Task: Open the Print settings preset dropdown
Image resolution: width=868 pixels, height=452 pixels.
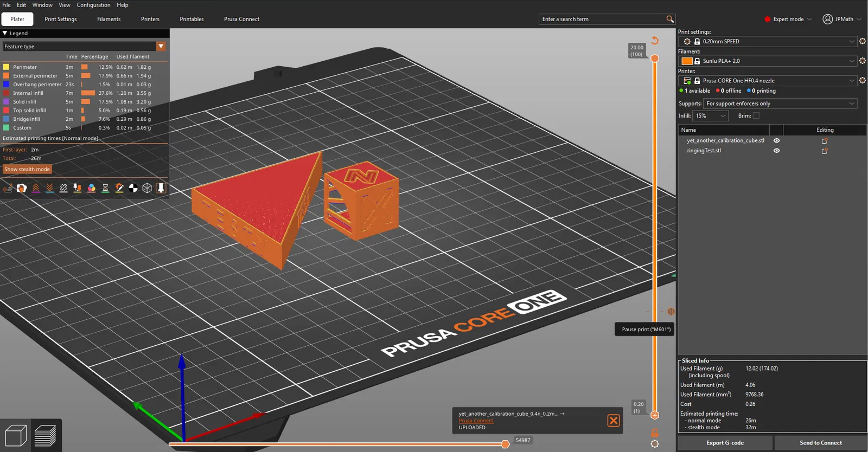Action: pyautogui.click(x=768, y=41)
